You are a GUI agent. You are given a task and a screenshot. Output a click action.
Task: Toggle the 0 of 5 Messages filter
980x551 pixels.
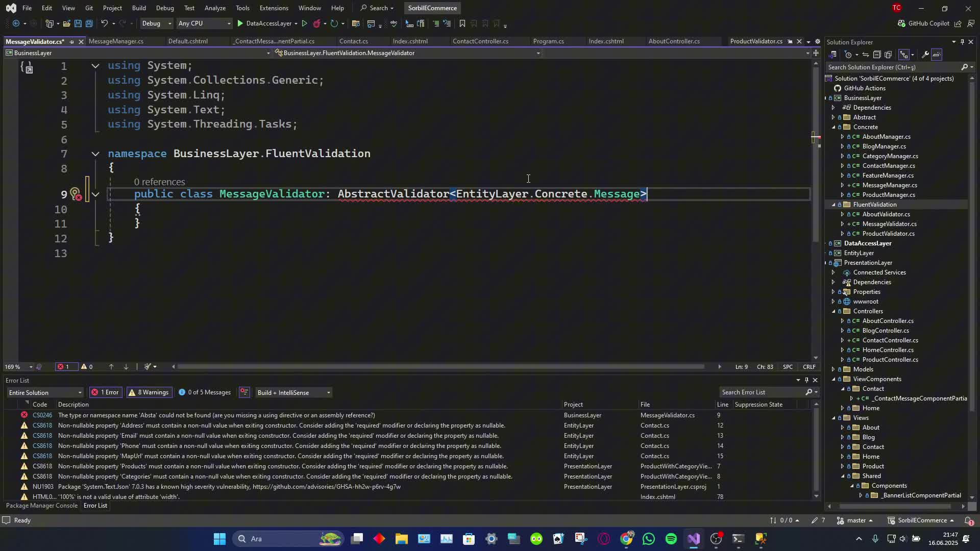[205, 392]
